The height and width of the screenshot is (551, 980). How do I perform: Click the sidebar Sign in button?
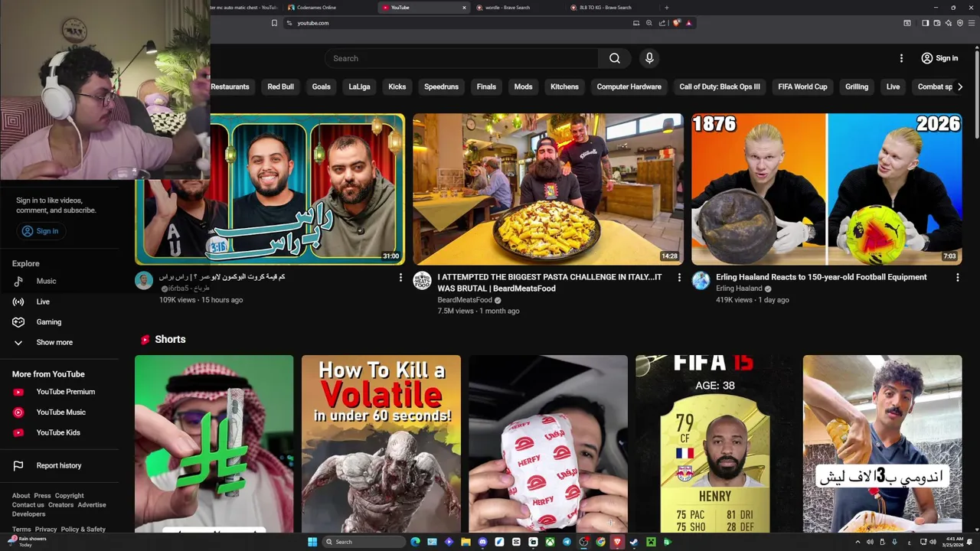tap(40, 231)
